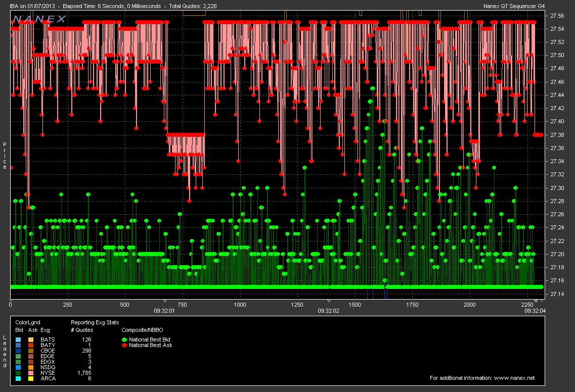Image resolution: width=575 pixels, height=392 pixels.
Task: Open the www.nanex.net link
Action: 514,378
